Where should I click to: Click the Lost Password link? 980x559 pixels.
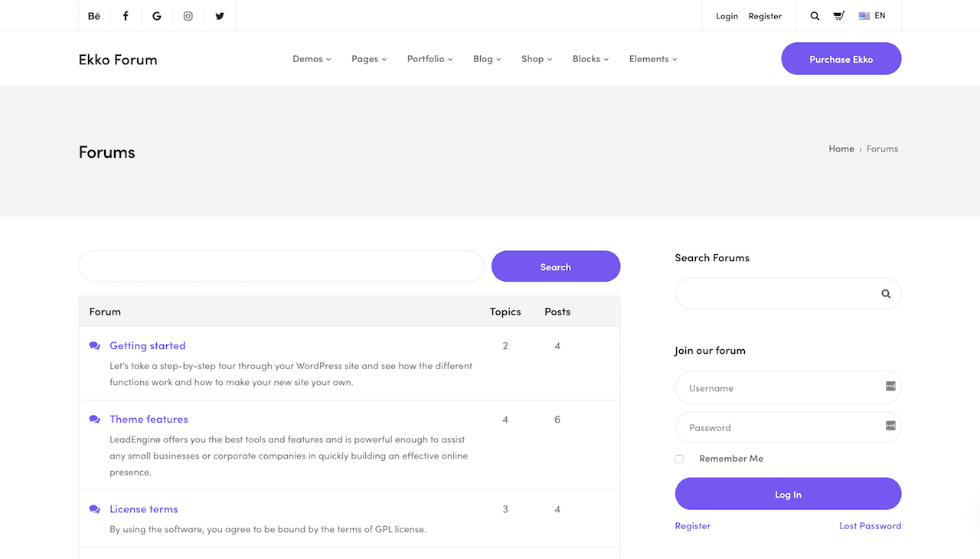(870, 526)
